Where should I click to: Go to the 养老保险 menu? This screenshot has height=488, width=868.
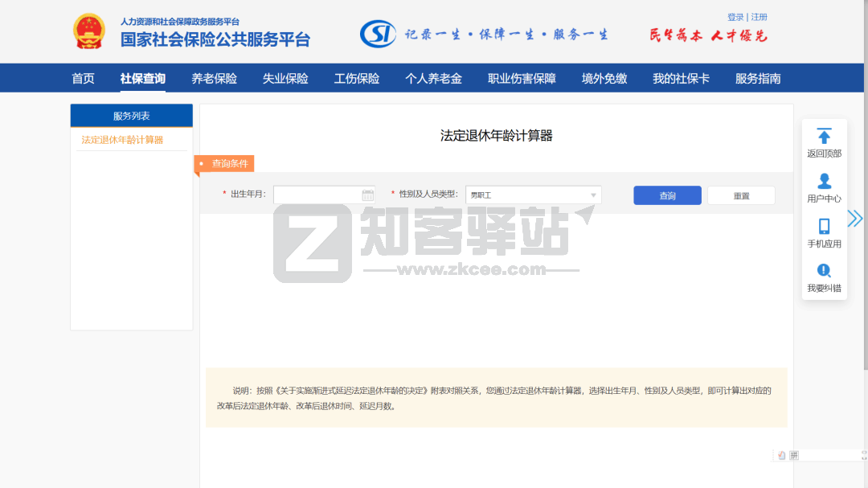[x=214, y=78]
